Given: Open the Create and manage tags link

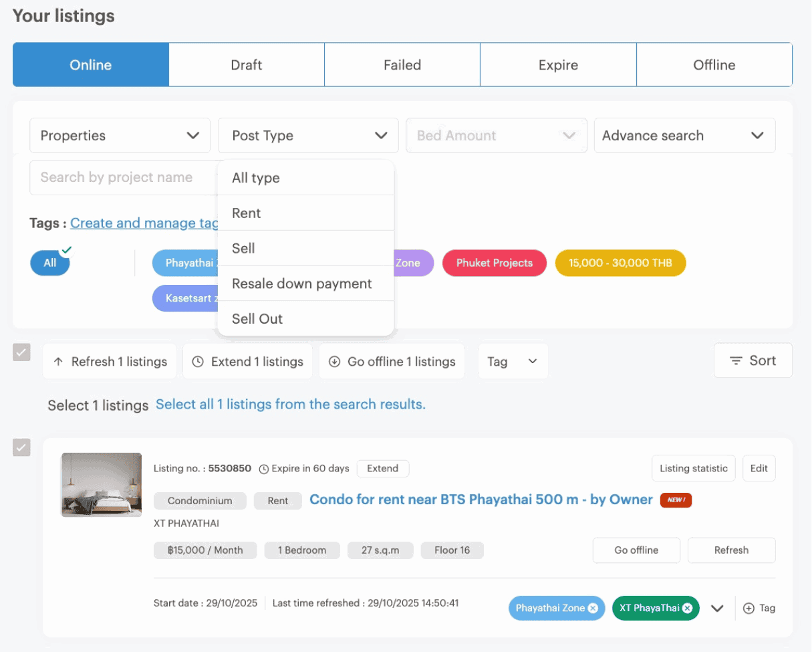Looking at the screenshot, I should [144, 223].
